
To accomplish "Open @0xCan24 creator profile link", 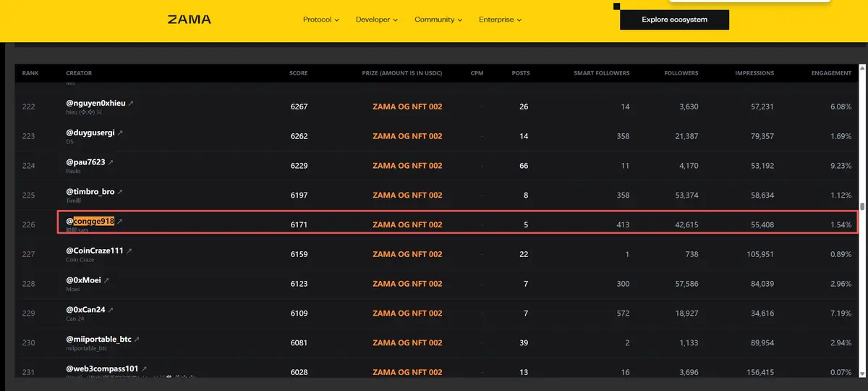I will 85,310.
